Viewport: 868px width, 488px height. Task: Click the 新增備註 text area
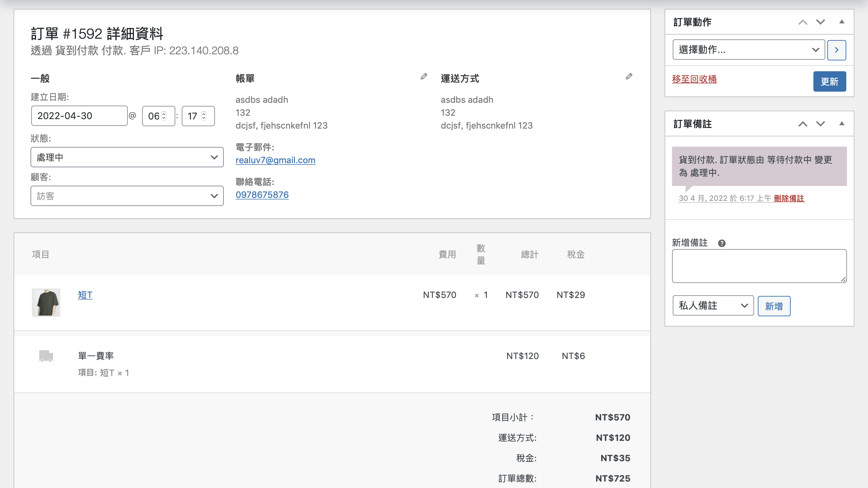click(x=759, y=266)
